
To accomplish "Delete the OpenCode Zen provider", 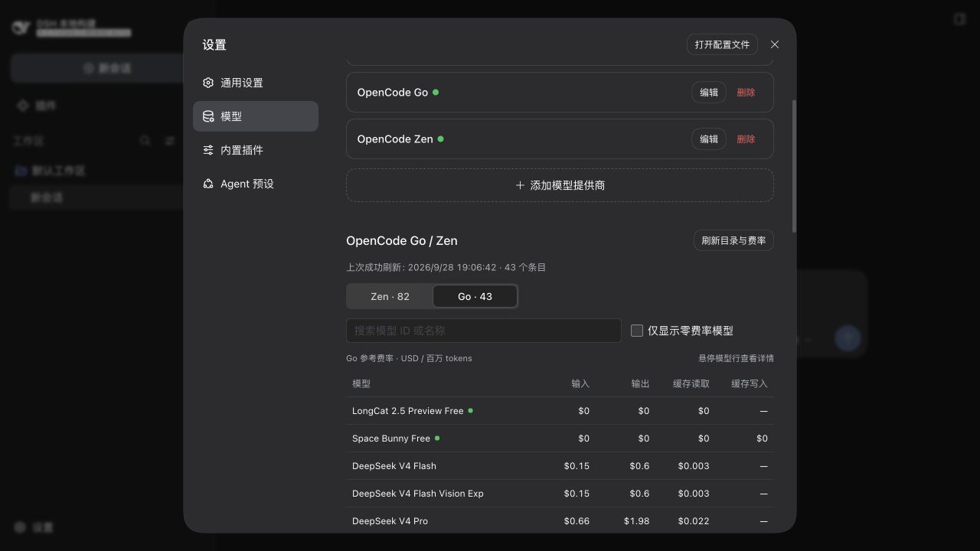I will (x=746, y=139).
